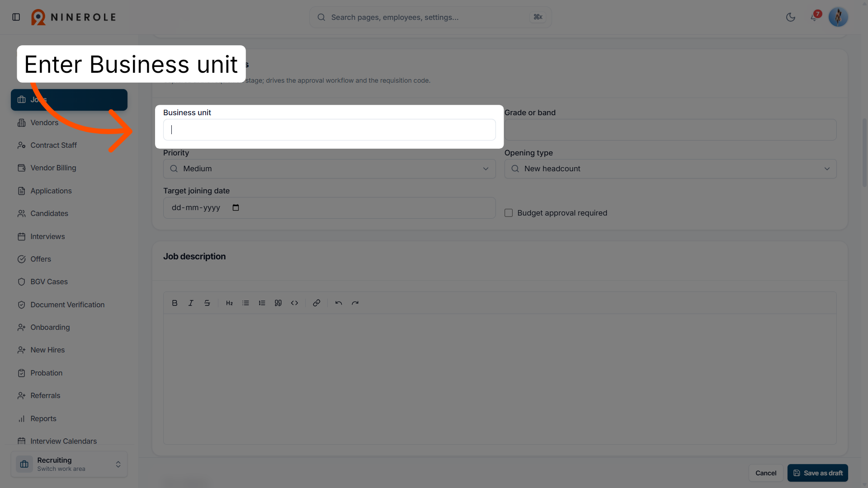Open New Hires section
Image resolution: width=868 pixels, height=488 pixels.
click(69, 350)
